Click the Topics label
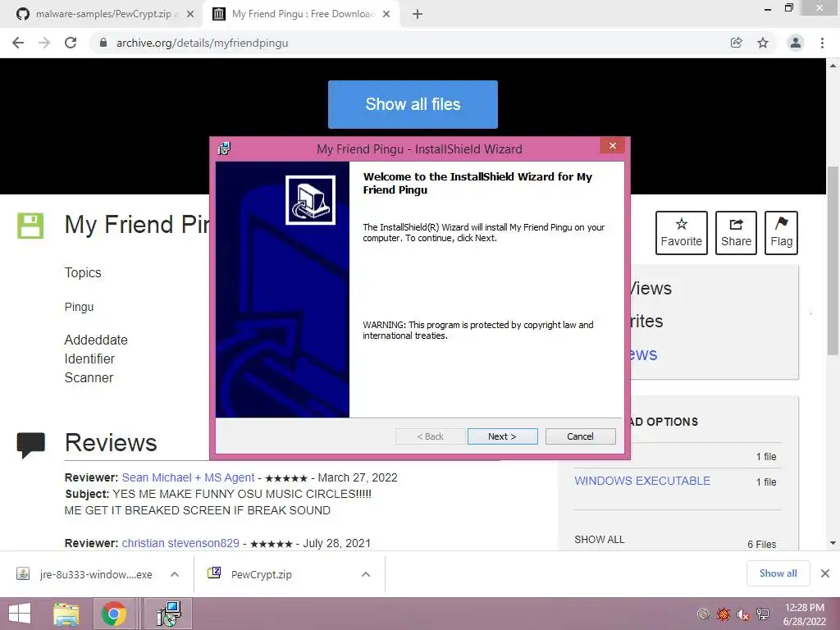The width and height of the screenshot is (840, 630). point(83,272)
